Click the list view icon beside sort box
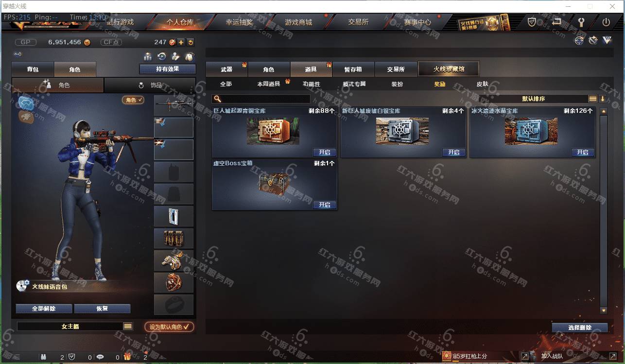 click(593, 99)
